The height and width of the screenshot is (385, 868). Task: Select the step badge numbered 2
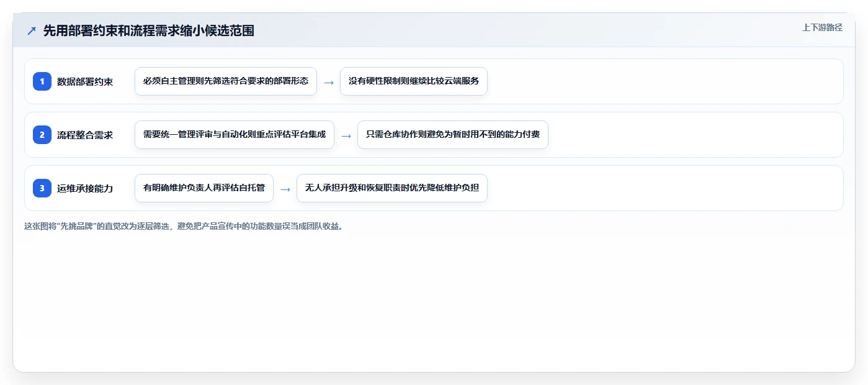click(x=42, y=135)
